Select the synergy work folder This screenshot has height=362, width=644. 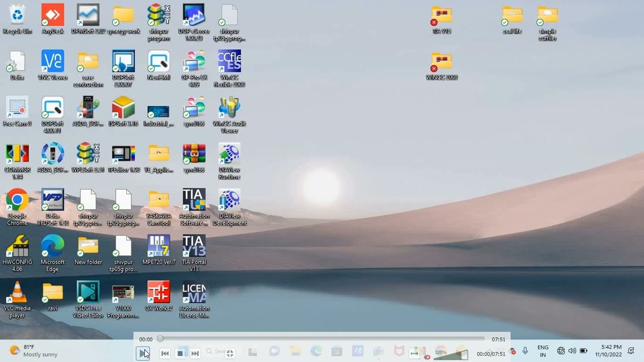[x=123, y=20]
